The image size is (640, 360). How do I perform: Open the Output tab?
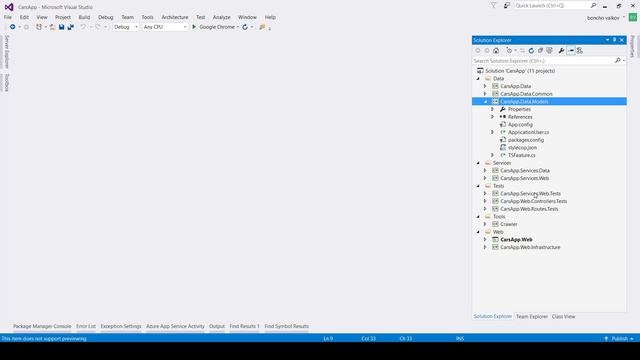[x=217, y=326]
